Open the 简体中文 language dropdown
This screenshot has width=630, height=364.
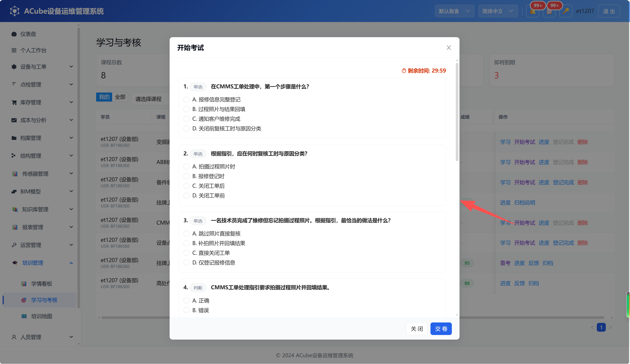[x=498, y=11]
